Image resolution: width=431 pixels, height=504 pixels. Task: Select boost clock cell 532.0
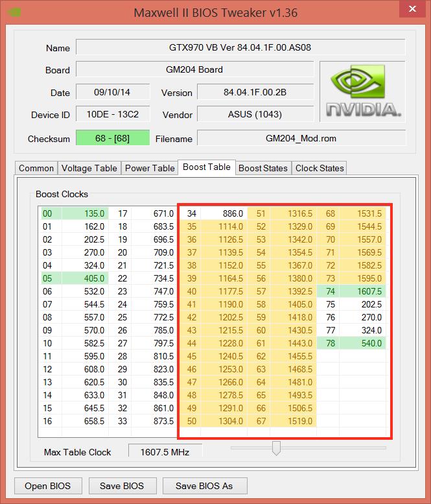[85, 291]
